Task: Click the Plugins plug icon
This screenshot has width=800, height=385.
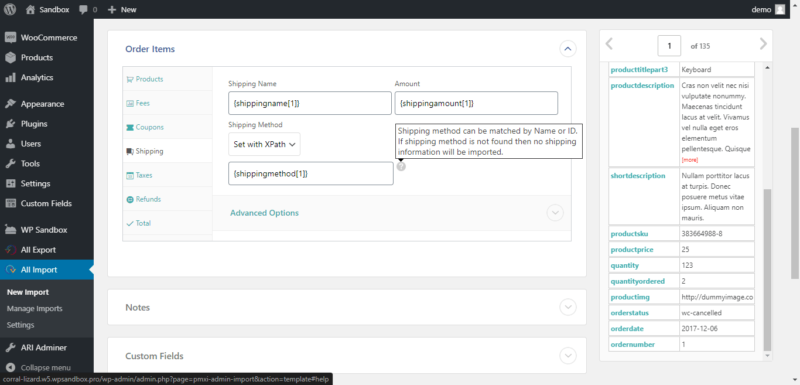Action: coord(10,124)
